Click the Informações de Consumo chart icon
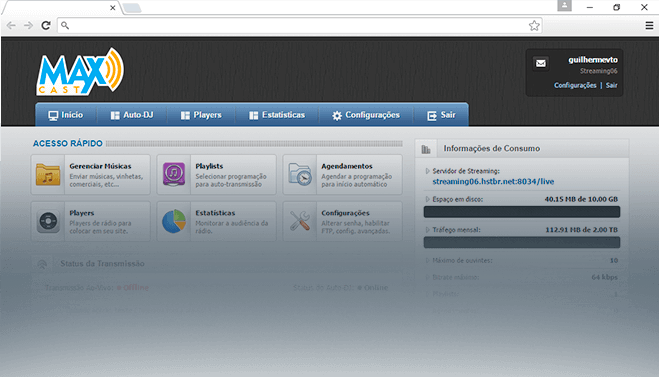Screen dimensions: 659x377 (x=426, y=149)
